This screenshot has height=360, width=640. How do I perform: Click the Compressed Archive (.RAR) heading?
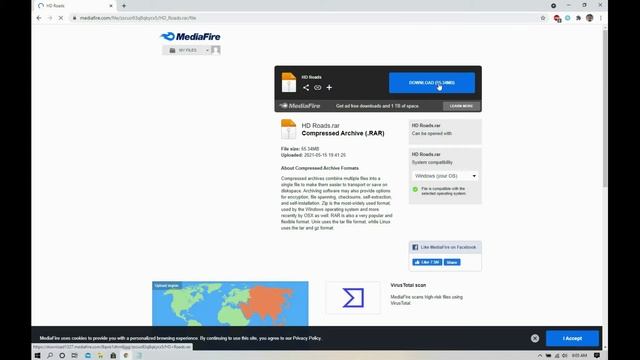pyautogui.click(x=343, y=133)
